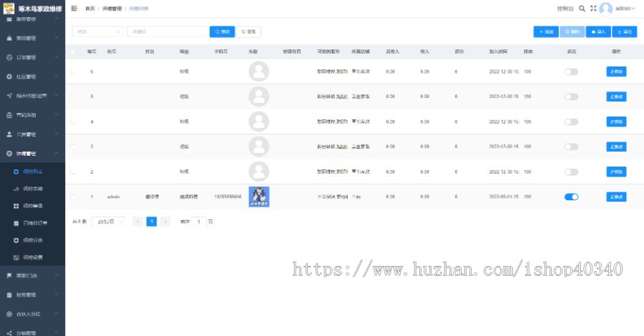
Task: Click 师傅管理 breadcrumb item
Action: pyautogui.click(x=112, y=9)
